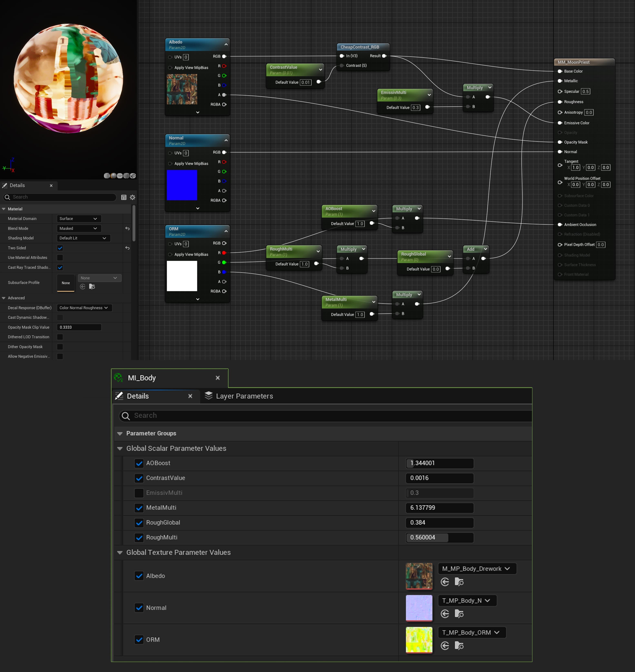Open the Blend Mode dropdown
Screen dimensions: 635x672
pos(79,228)
